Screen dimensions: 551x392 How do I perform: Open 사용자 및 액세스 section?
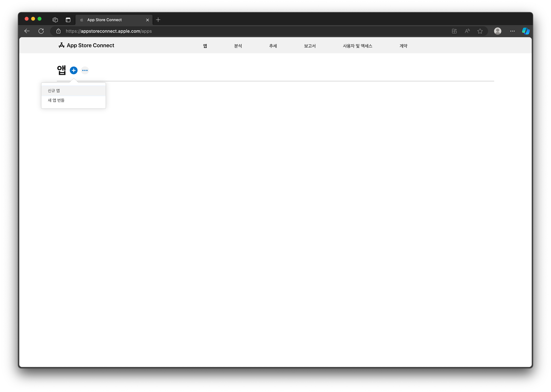[x=357, y=46]
